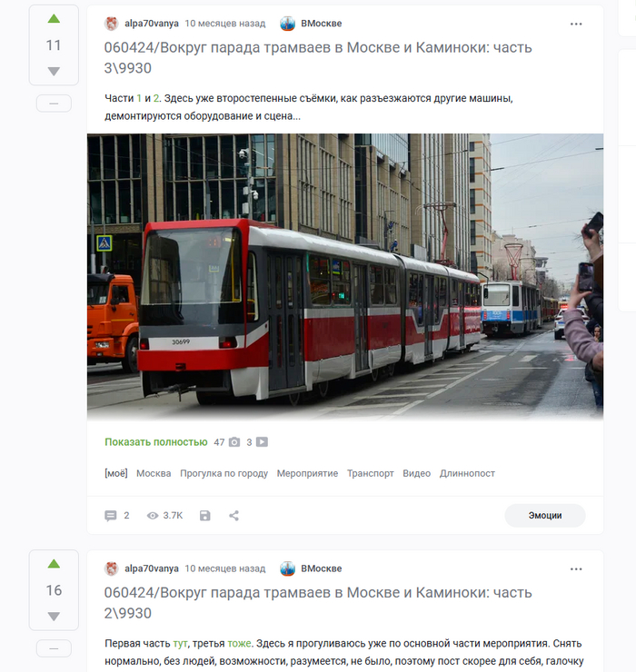Save the part 3 post using floppy icon
The image size is (636, 672).
pyautogui.click(x=205, y=516)
